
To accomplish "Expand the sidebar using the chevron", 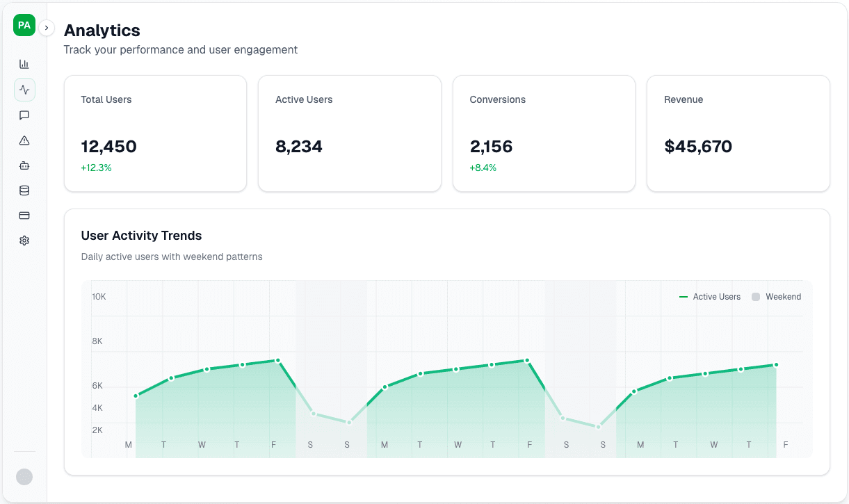I will point(46,28).
